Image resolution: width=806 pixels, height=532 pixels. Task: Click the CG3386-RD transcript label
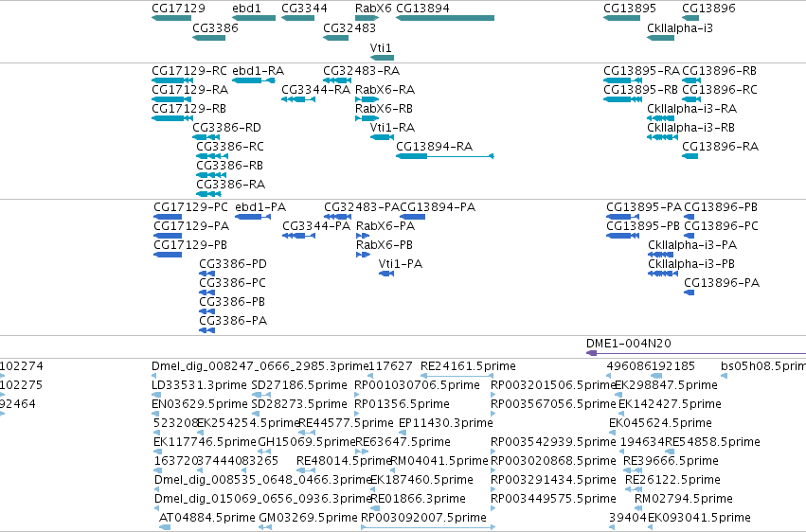(226, 128)
